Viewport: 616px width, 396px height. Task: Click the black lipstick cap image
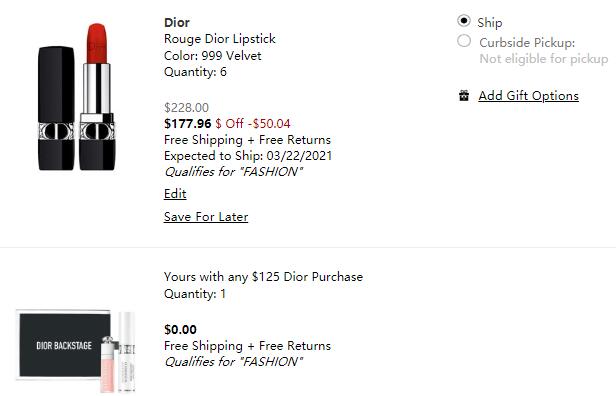[56, 108]
